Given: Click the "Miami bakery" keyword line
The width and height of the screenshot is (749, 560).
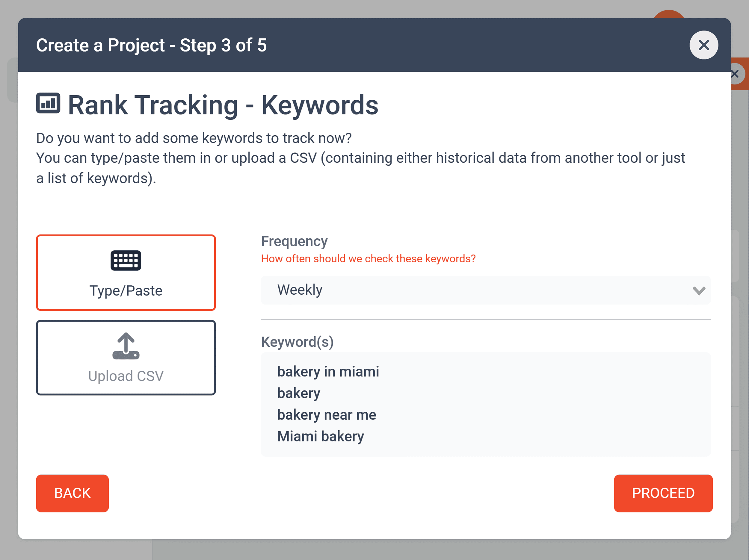Looking at the screenshot, I should [x=320, y=437].
